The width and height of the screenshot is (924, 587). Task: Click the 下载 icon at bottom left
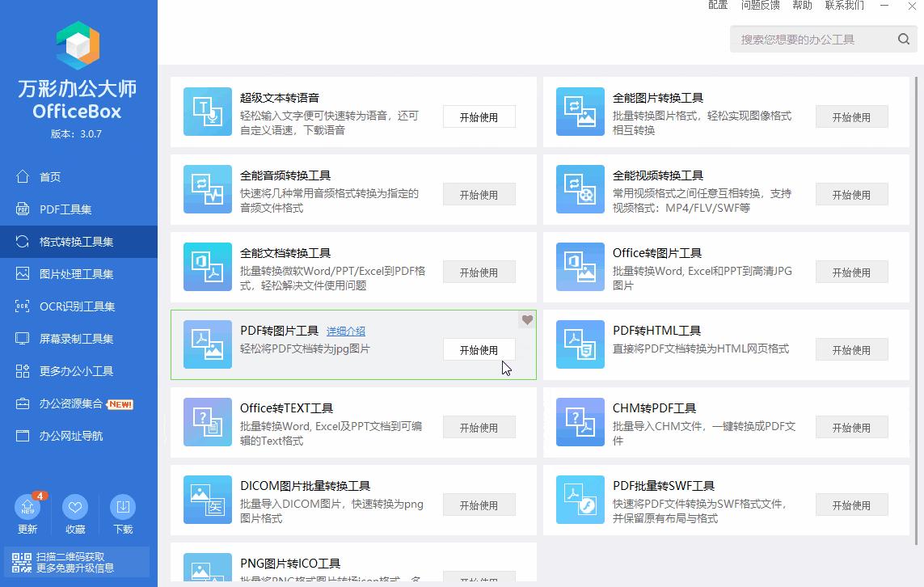[122, 509]
